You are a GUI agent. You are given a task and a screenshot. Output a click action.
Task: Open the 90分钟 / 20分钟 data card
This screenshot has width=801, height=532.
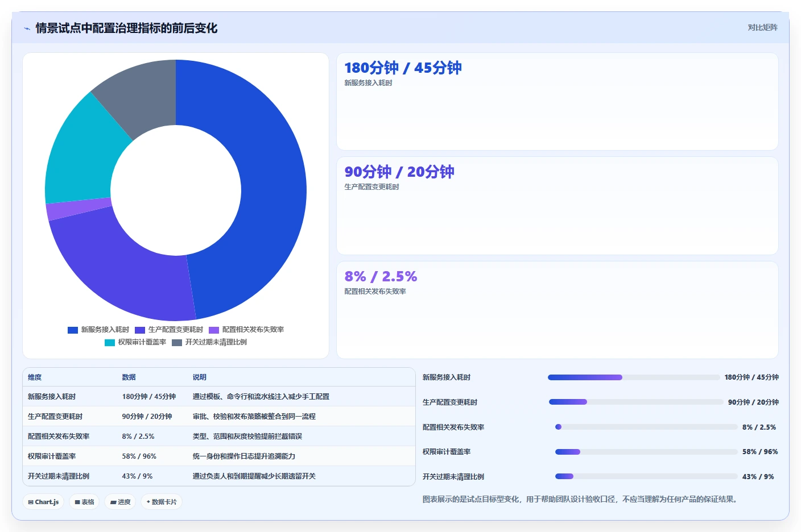click(558, 206)
